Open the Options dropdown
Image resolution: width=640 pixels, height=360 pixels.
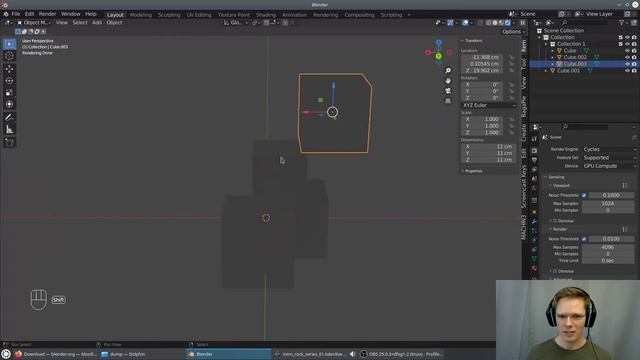(x=513, y=32)
